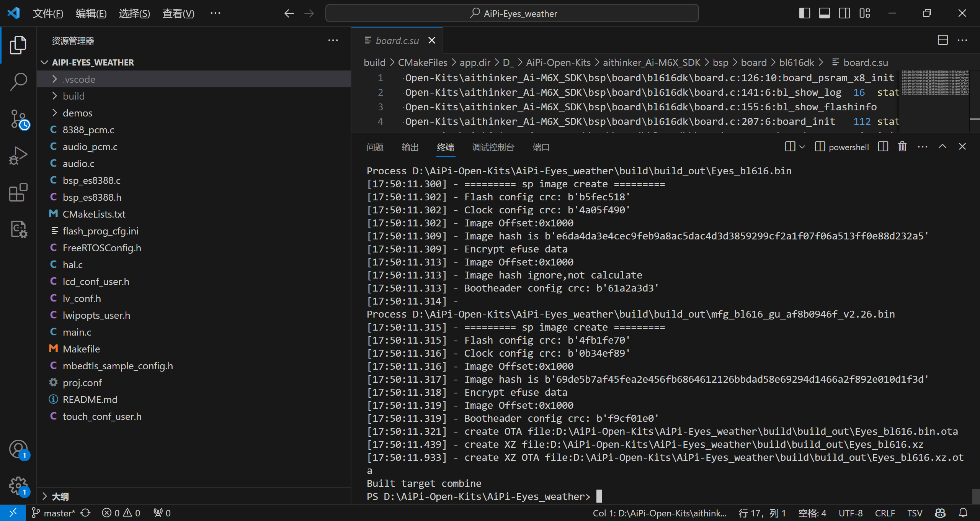Open the title bar overflow menu
Image resolution: width=980 pixels, height=521 pixels.
pos(216,13)
